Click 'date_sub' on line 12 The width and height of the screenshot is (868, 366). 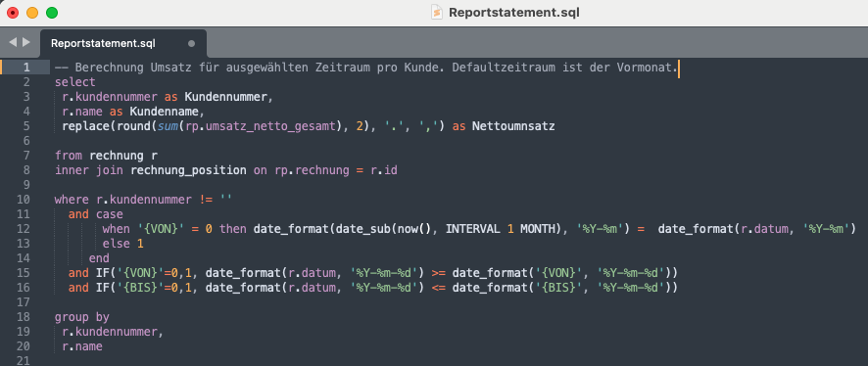click(x=362, y=228)
